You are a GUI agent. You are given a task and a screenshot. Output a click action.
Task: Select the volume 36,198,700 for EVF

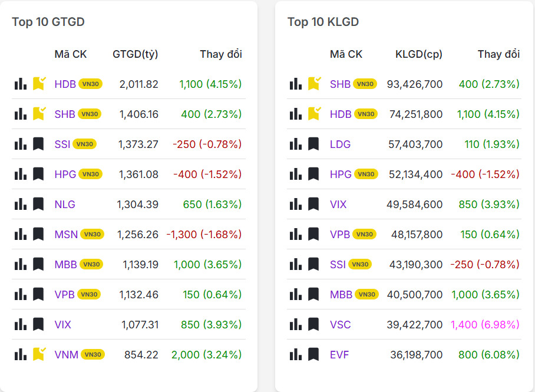416,354
